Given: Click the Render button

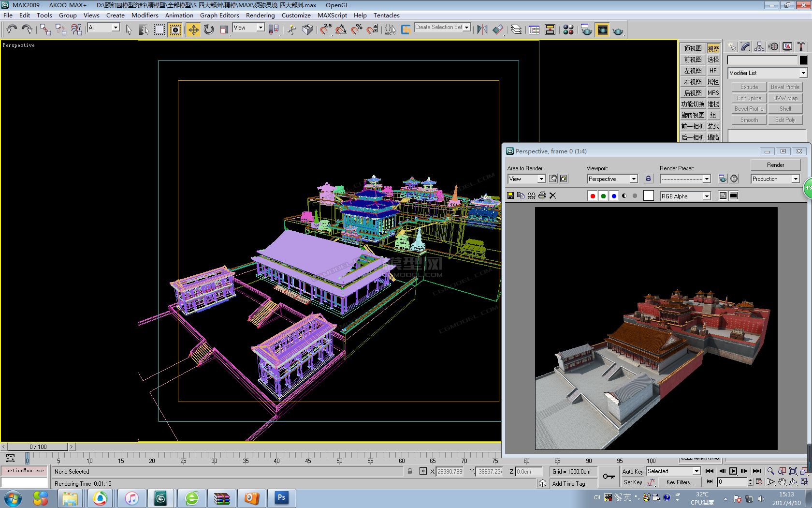Looking at the screenshot, I should 775,165.
